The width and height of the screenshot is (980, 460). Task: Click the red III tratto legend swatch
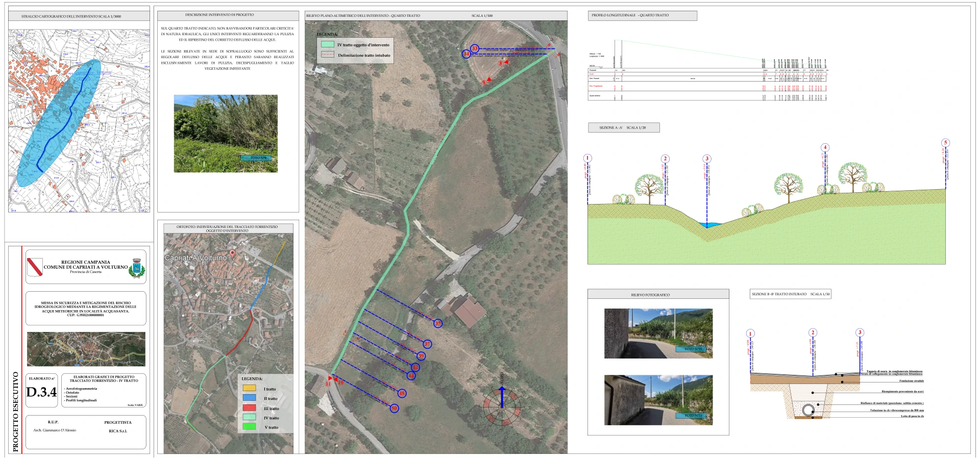coord(249,408)
